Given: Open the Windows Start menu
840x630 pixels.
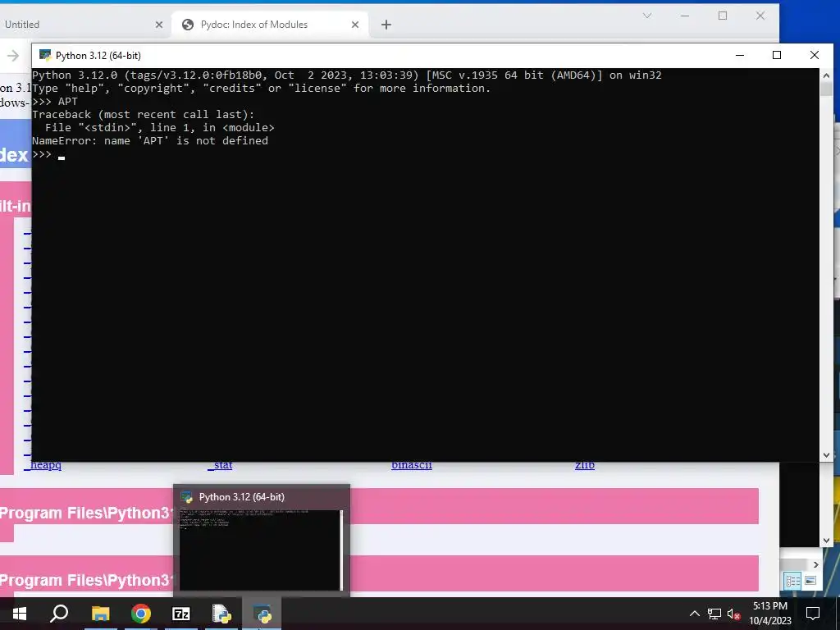Looking at the screenshot, I should (x=20, y=614).
